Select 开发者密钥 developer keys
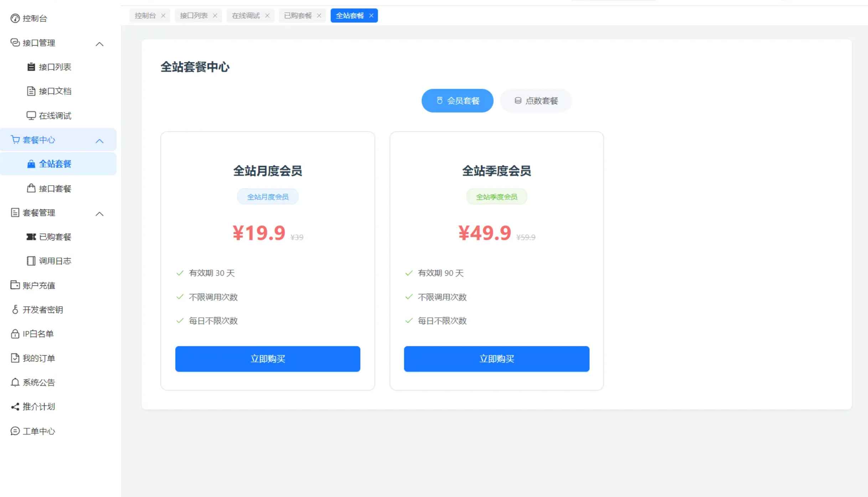 tap(42, 310)
